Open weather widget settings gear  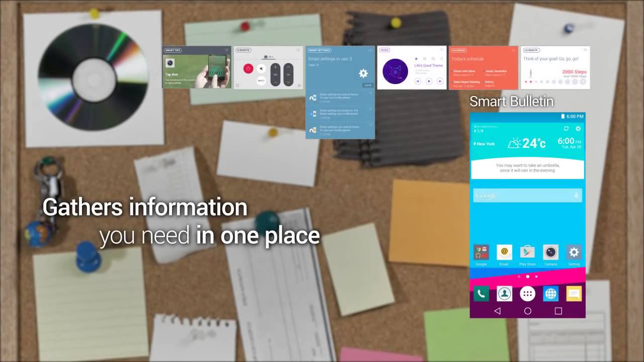pyautogui.click(x=578, y=129)
